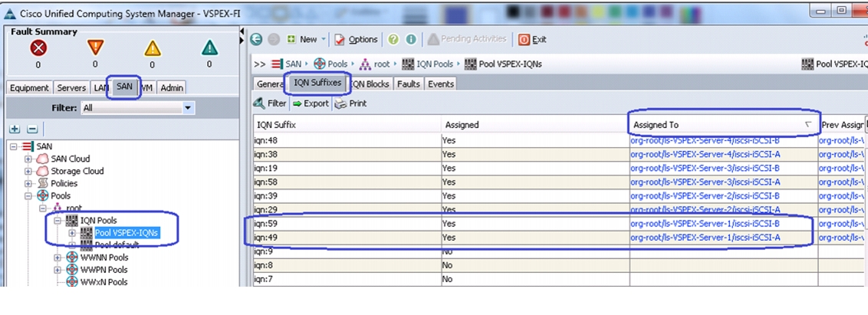The height and width of the screenshot is (315, 868).
Task: Select WWxN Pools tree item
Action: [x=104, y=282]
